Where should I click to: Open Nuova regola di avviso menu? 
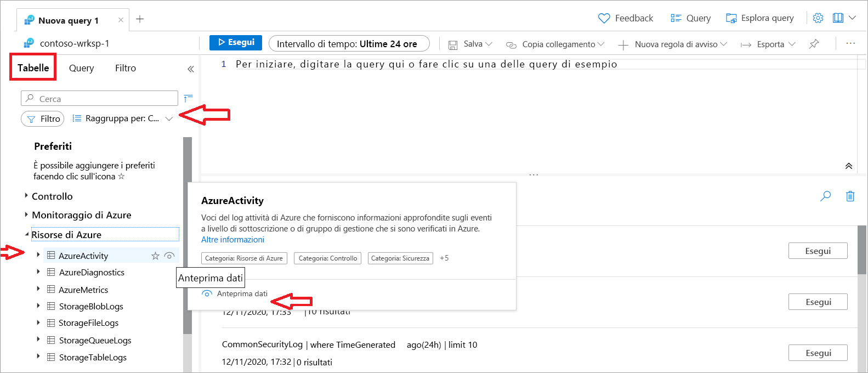(x=672, y=44)
